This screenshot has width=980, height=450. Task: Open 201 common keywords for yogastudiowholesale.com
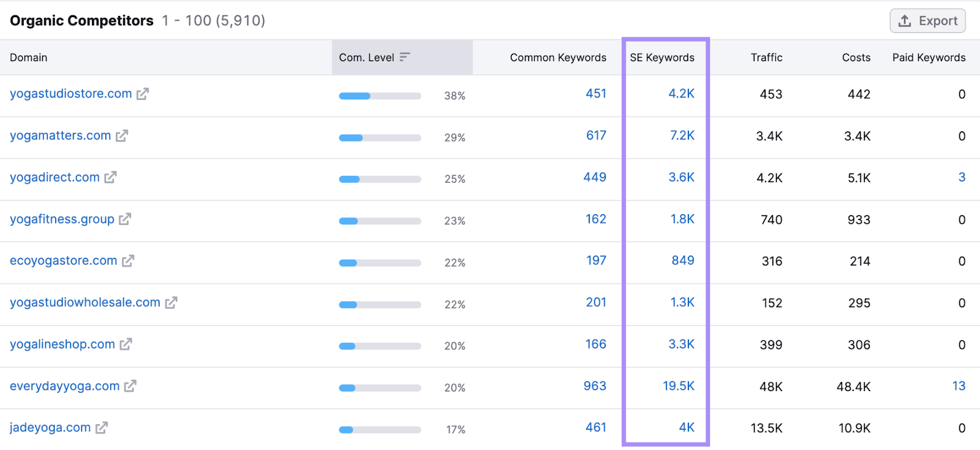[x=596, y=302]
